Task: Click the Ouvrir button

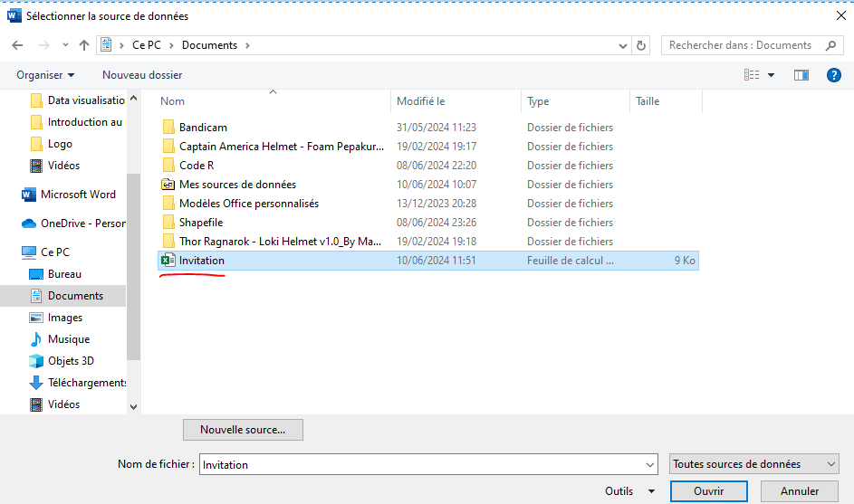Action: point(708,491)
